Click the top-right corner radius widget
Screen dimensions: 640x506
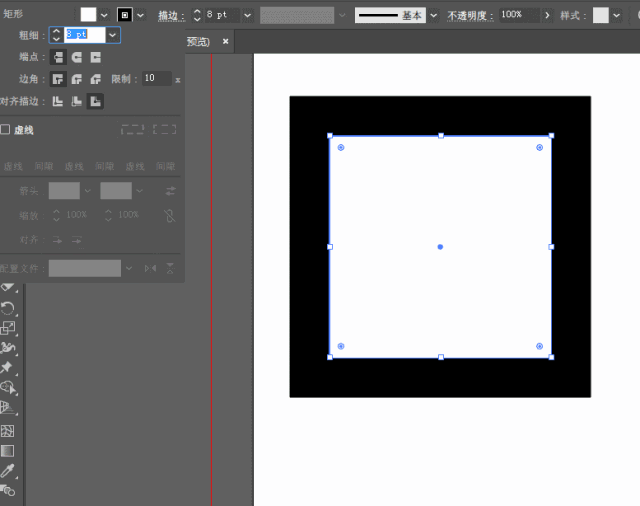point(540,147)
